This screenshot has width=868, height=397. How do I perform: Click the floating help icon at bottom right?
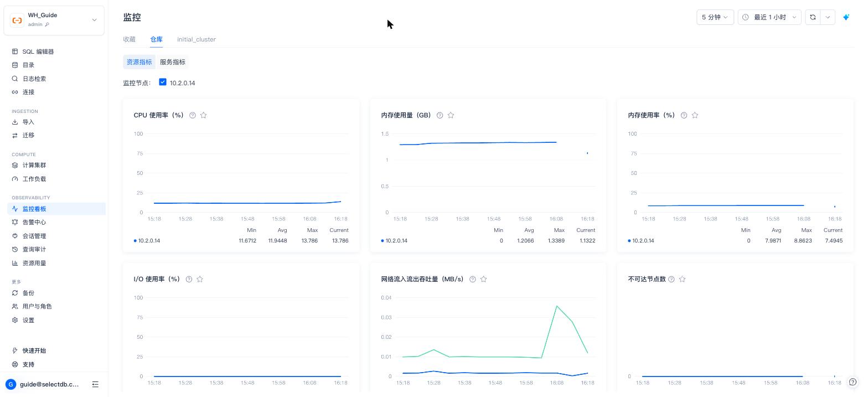(853, 382)
